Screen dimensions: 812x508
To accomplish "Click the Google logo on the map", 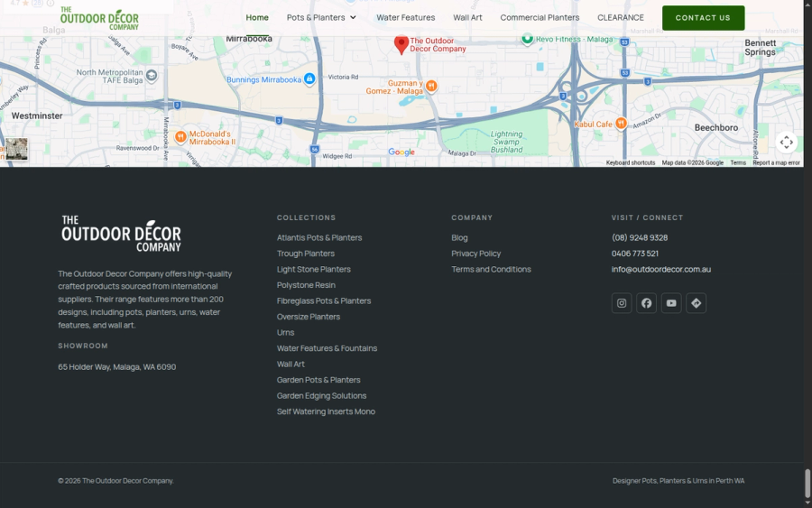I will 401,152.
